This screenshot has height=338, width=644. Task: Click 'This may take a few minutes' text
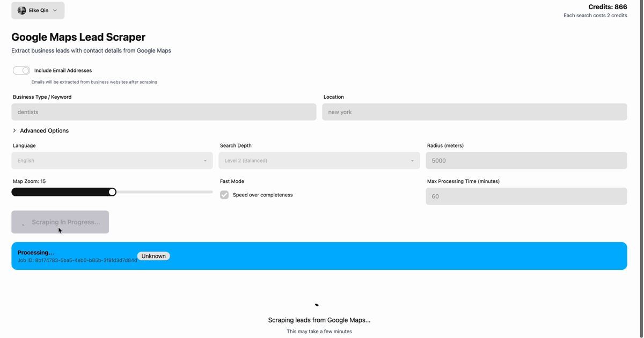tap(319, 332)
